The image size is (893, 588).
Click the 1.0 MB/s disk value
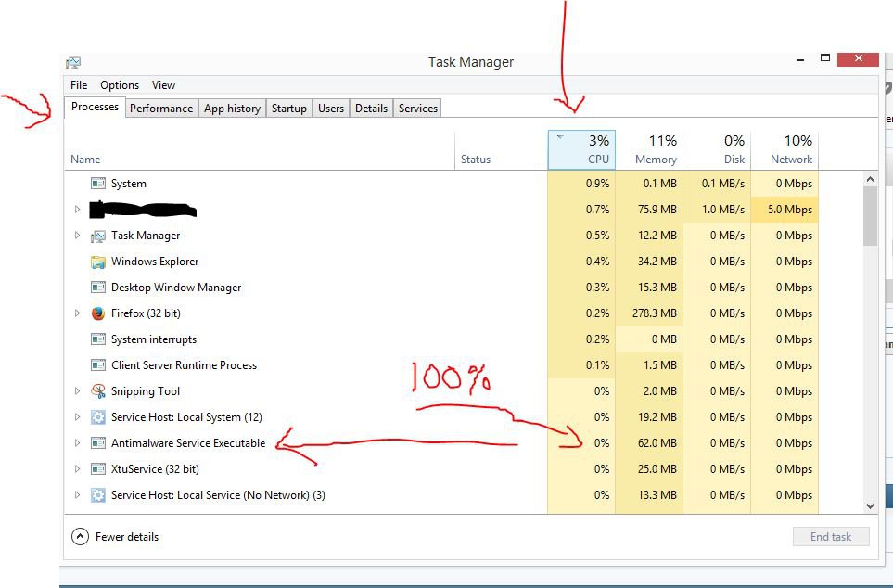723,209
